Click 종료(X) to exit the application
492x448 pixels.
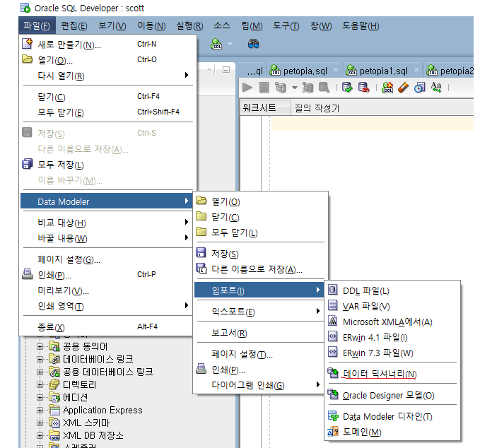click(107, 327)
